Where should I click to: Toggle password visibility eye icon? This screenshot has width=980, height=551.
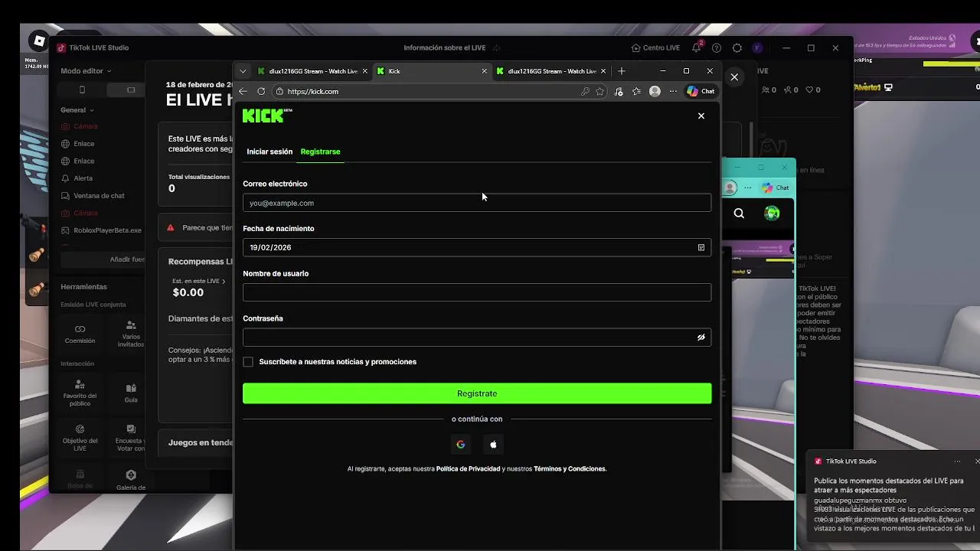tap(701, 337)
